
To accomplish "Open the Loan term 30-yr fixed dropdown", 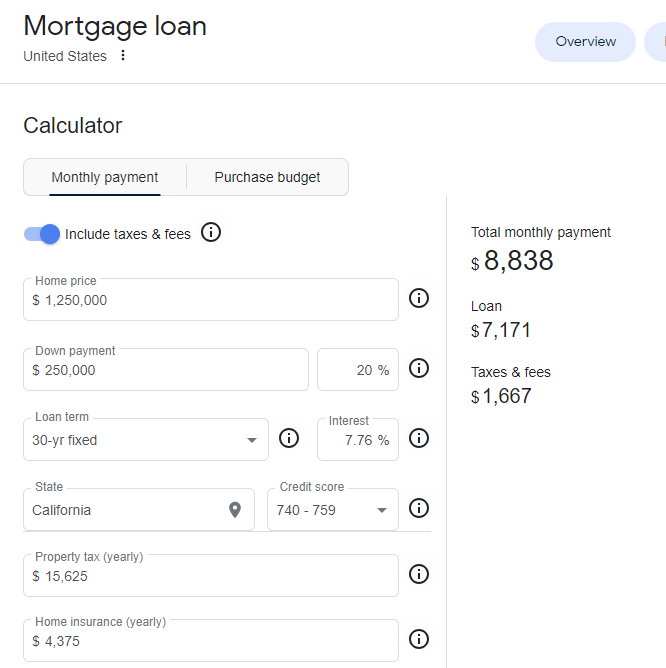I will pos(146,440).
